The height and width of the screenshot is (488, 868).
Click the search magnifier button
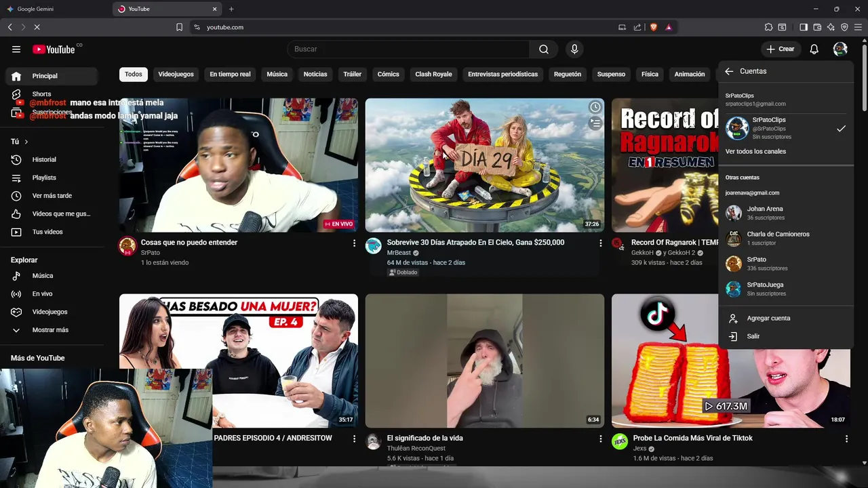click(x=544, y=49)
